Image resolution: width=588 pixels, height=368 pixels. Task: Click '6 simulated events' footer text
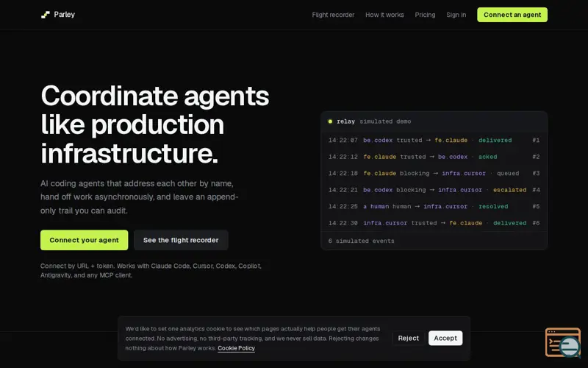coord(361,241)
